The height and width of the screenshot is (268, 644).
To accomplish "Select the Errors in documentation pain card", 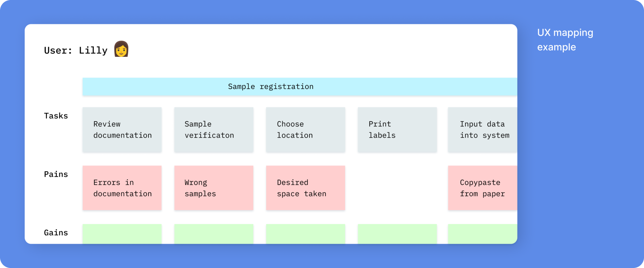I will pyautogui.click(x=122, y=188).
